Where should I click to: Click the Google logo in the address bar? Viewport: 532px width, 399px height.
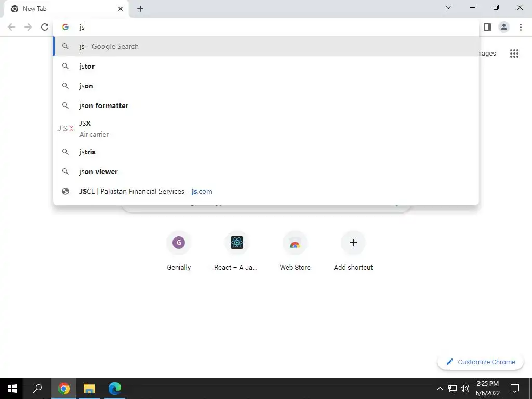click(65, 27)
